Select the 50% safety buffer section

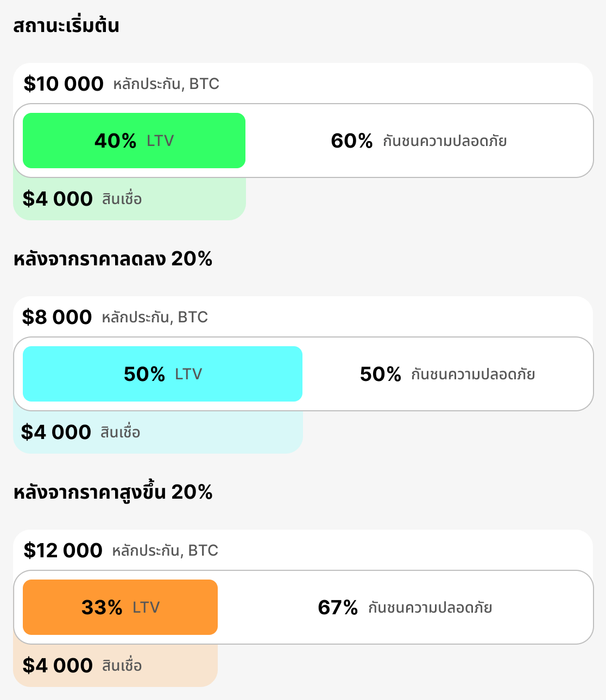tap(447, 374)
